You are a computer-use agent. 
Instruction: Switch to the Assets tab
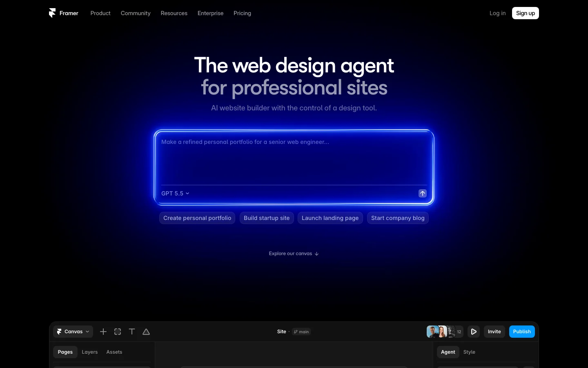(x=114, y=352)
